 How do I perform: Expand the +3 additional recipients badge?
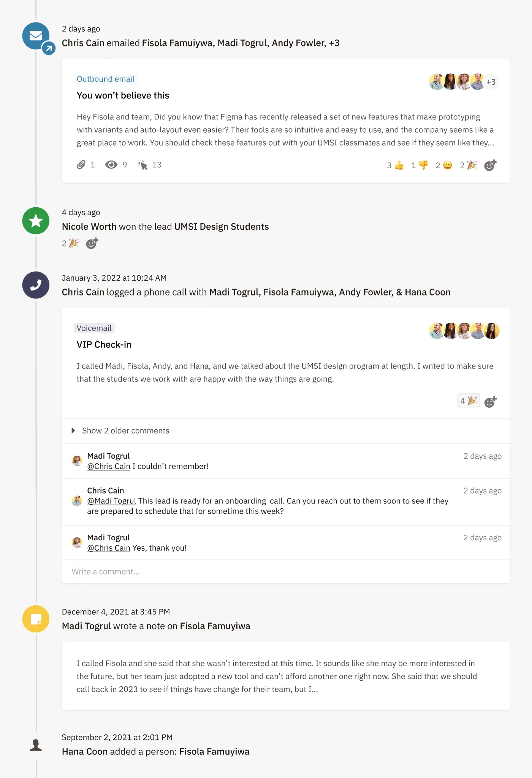pos(491,82)
